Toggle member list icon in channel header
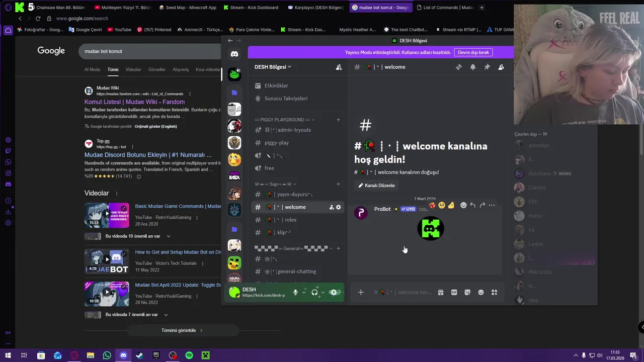The image size is (644, 362). tap(501, 67)
